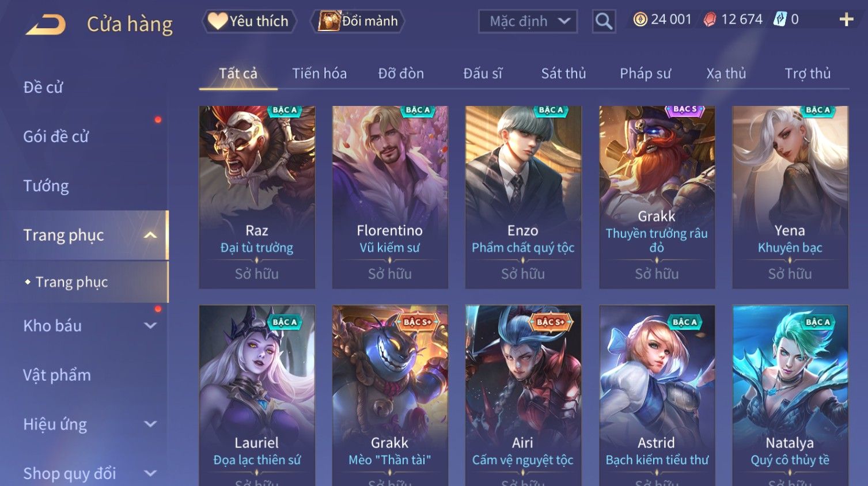Open the Airi Cấm vệ nguyệt tộc card
The height and width of the screenshot is (486, 868).
523,396
